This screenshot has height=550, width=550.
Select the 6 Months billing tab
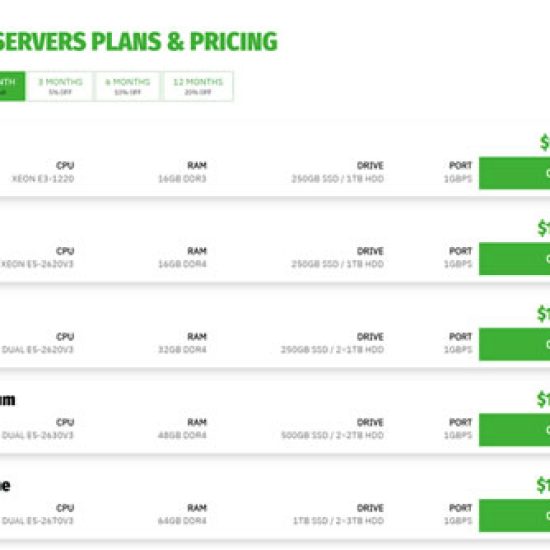[x=127, y=86]
